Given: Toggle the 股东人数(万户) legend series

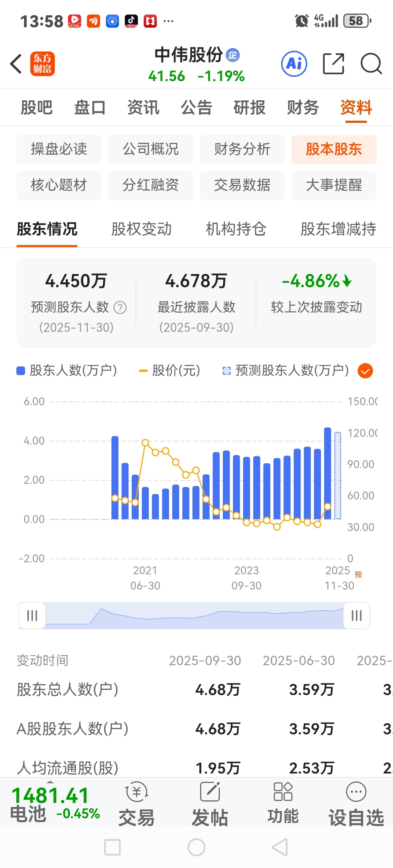Looking at the screenshot, I should 67,371.
